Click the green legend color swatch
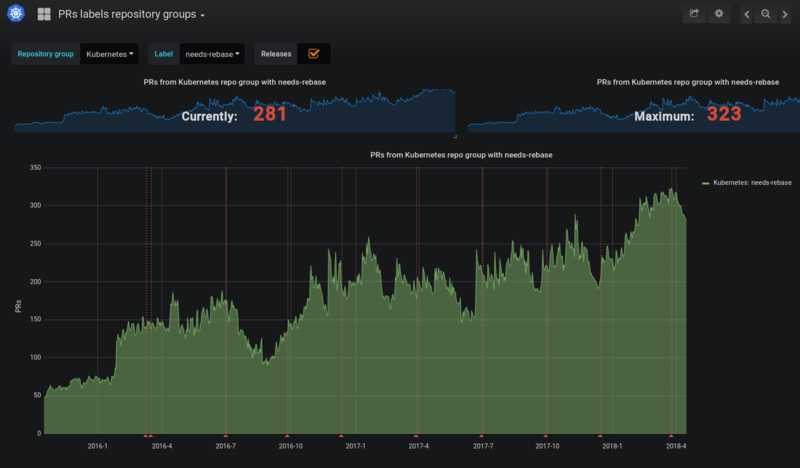 [706, 183]
